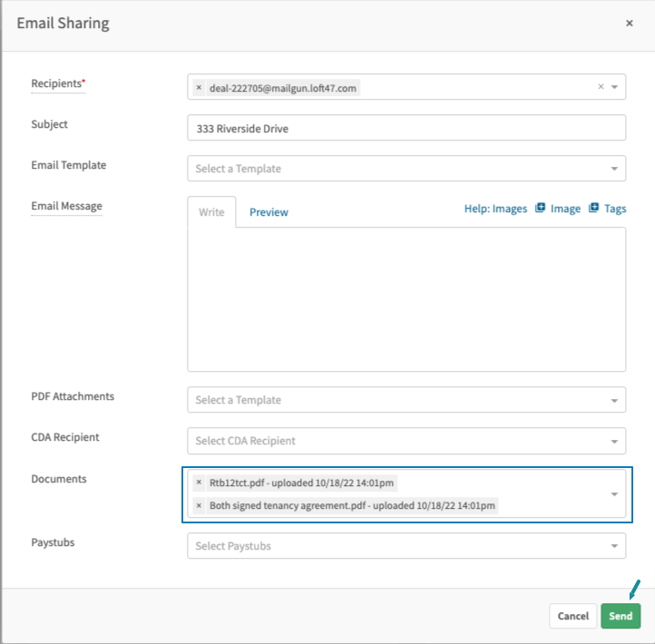The image size is (655, 644).
Task: Open the Email Template dropdown
Action: 406,169
